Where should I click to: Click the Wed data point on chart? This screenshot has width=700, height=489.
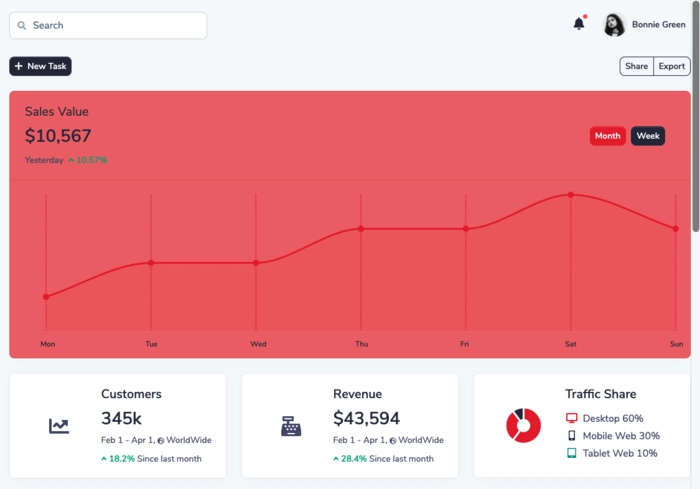tap(256, 263)
